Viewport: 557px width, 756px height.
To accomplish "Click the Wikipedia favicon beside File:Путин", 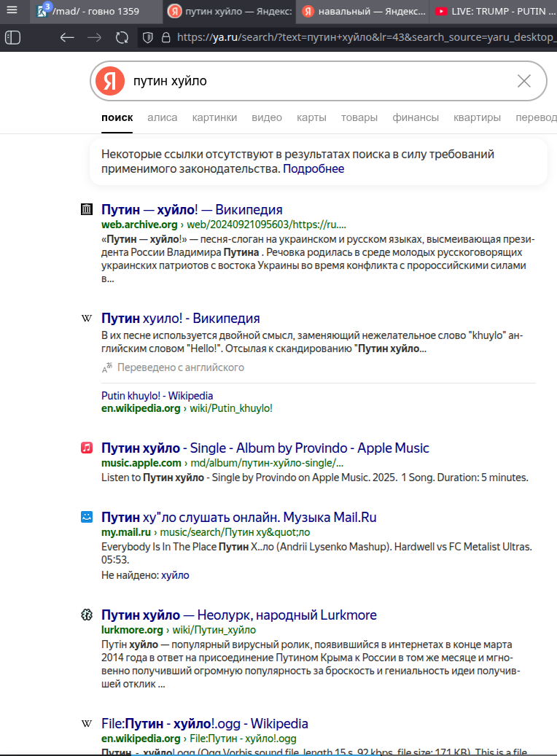I will click(x=86, y=723).
